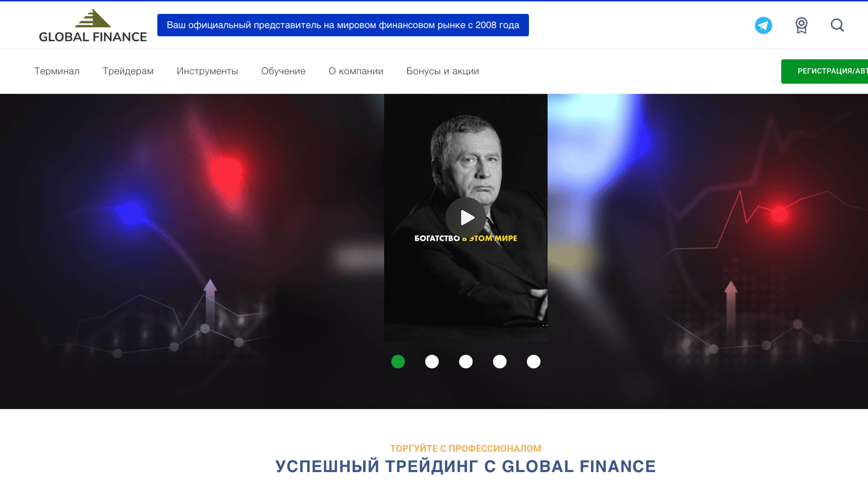This screenshot has height=488, width=868.
Task: Open site search magnifier icon
Action: [x=837, y=25]
